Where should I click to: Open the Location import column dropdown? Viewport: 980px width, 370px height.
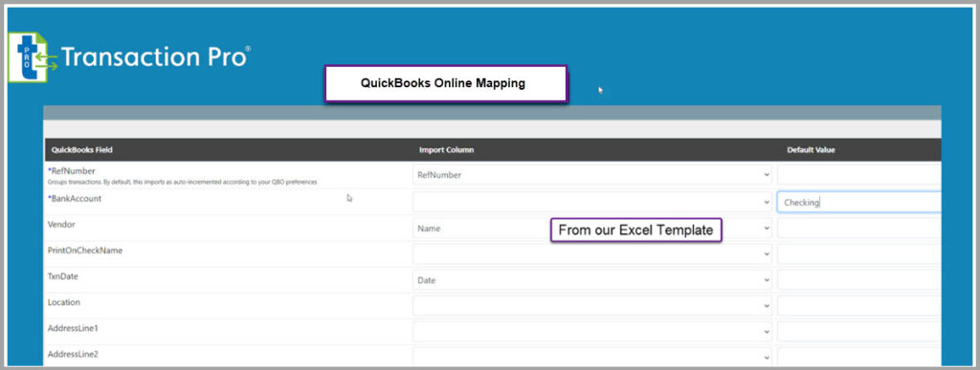(591, 306)
